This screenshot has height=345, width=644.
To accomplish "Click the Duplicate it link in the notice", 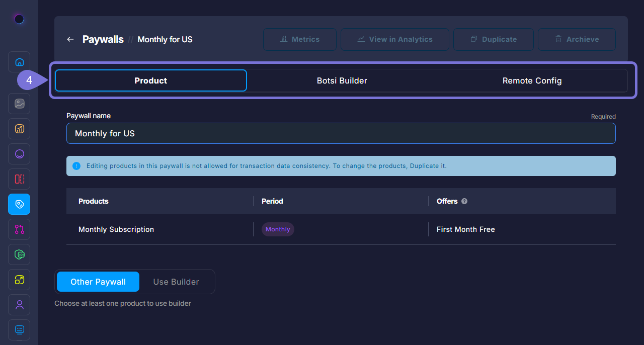I will 428,165.
